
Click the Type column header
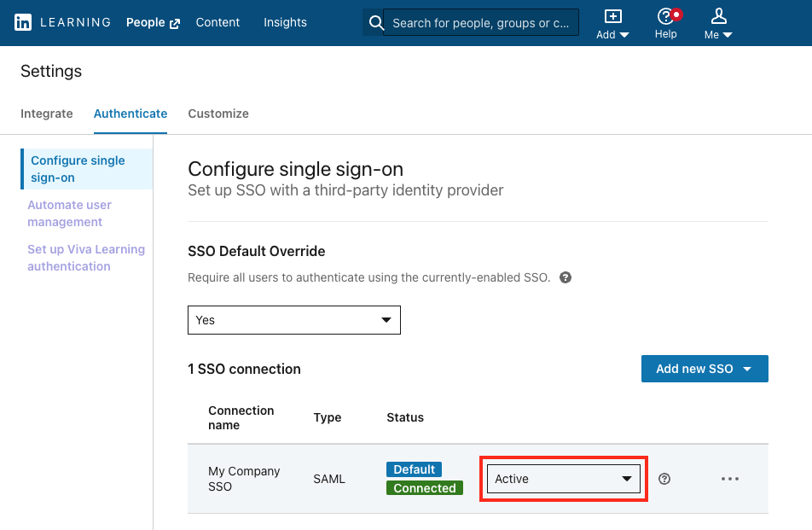tap(328, 417)
